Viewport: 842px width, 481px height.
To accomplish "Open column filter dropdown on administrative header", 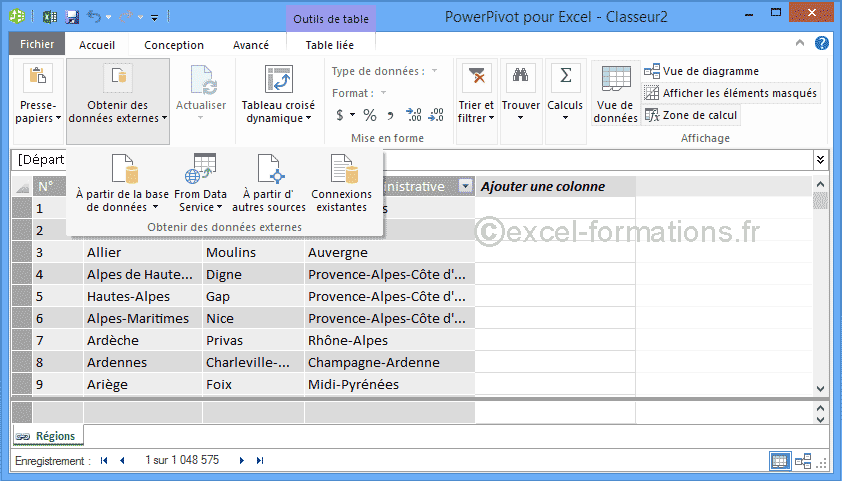I will (x=466, y=186).
